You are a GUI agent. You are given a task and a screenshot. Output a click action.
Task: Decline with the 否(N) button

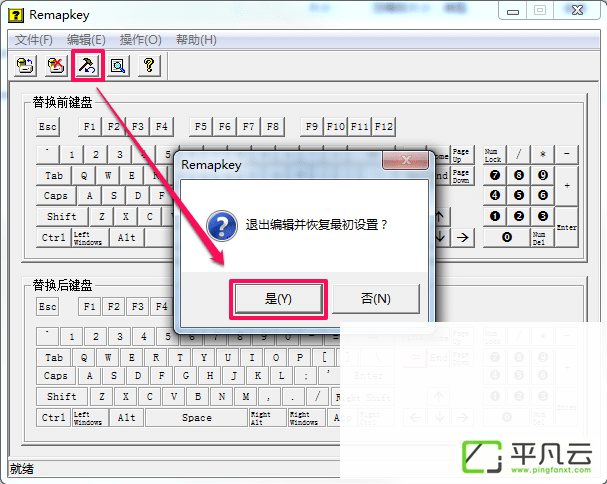pos(376,299)
